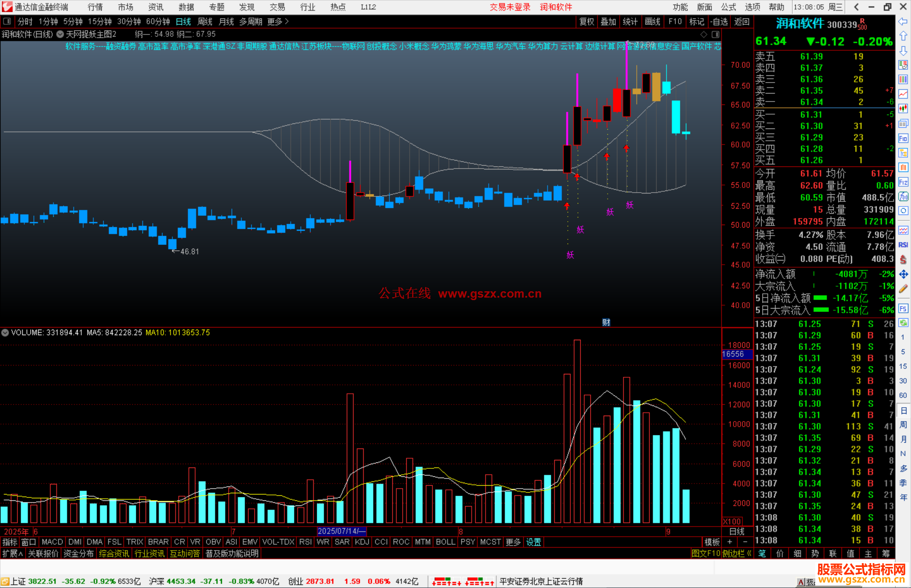
Task: Click the diamond icon at chart top right
Action: point(703,34)
